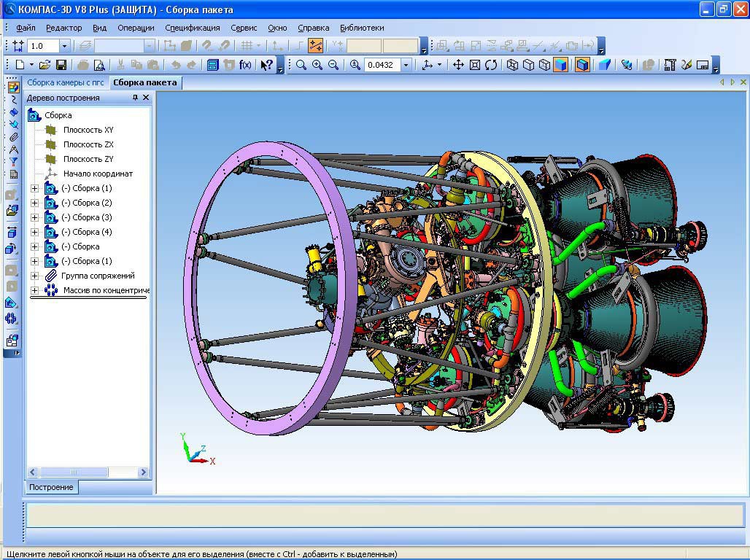Switch display to wireframe mode
This screenshot has width=750, height=560.
click(512, 65)
